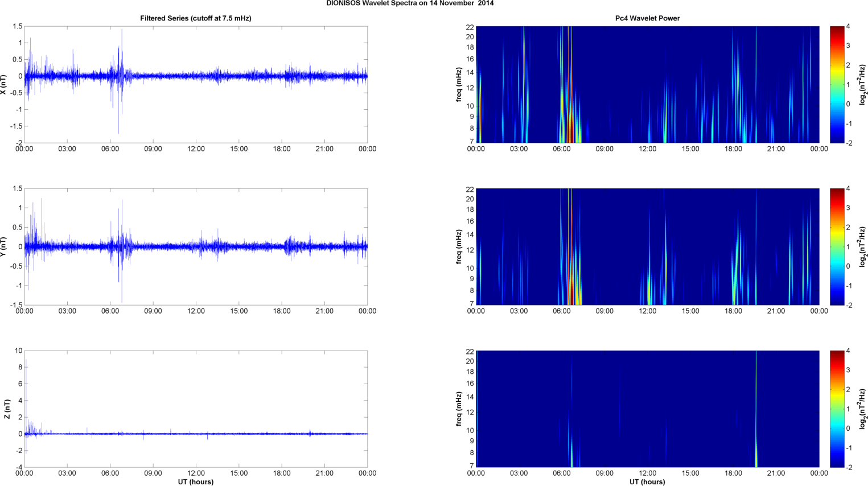Click 'UT (hours)' under the Z time series
This screenshot has width=868, height=486.
(x=196, y=482)
